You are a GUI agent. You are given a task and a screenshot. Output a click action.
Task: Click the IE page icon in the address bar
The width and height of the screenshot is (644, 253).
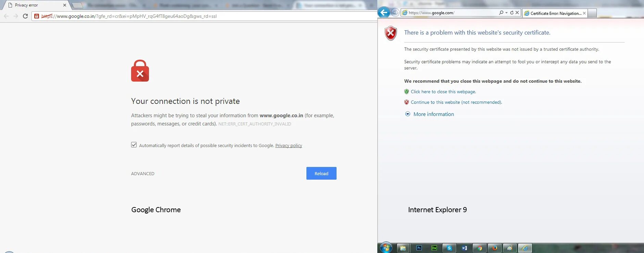click(x=405, y=13)
